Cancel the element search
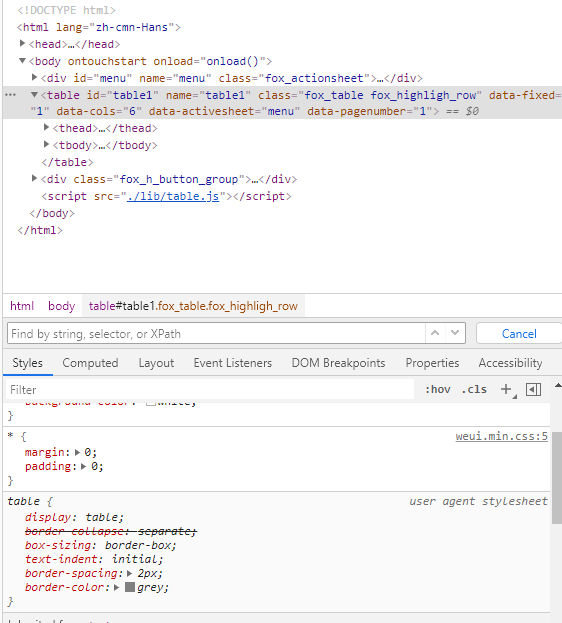Image resolution: width=562 pixels, height=623 pixels. 519,334
